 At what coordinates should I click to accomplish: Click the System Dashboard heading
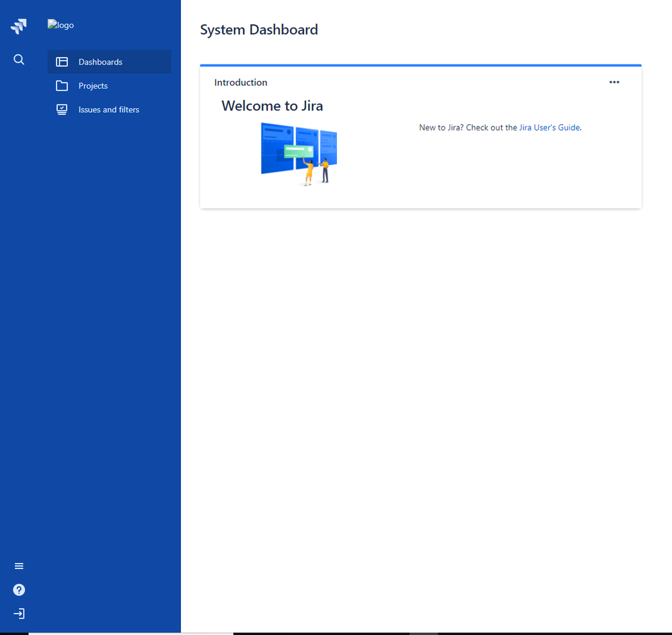click(x=259, y=30)
